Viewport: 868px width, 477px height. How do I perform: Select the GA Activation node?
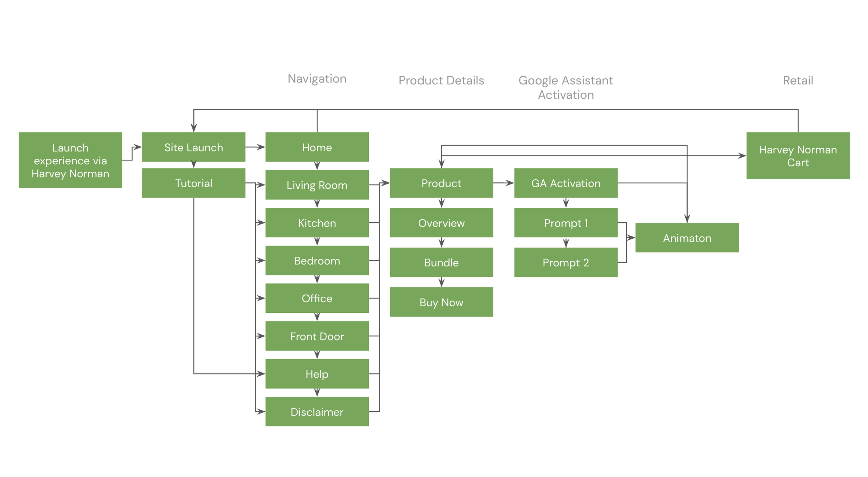pyautogui.click(x=565, y=183)
